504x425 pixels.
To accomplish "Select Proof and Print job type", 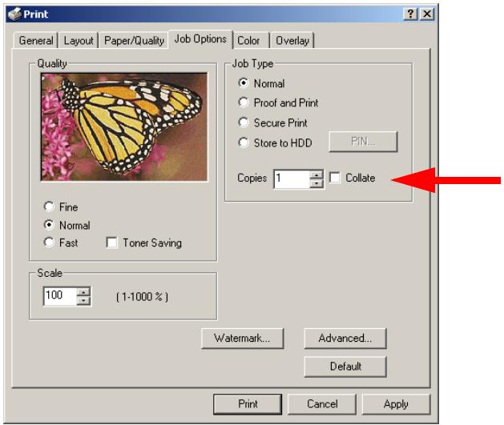I will [x=244, y=102].
